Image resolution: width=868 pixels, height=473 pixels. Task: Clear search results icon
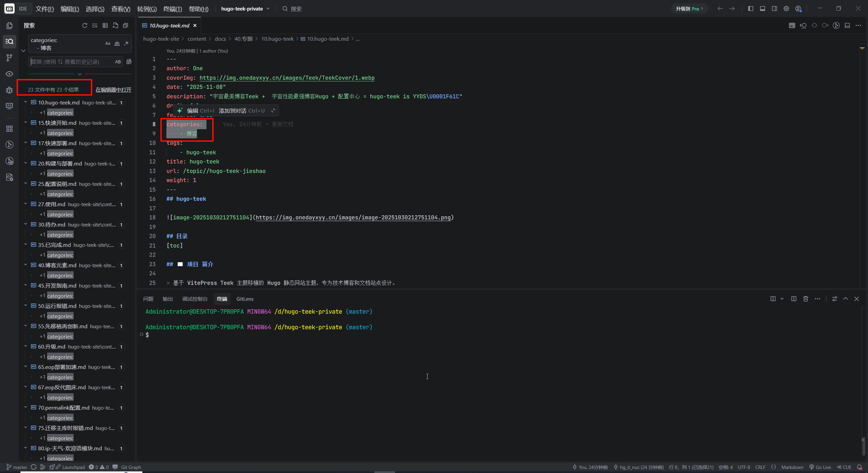(95, 25)
